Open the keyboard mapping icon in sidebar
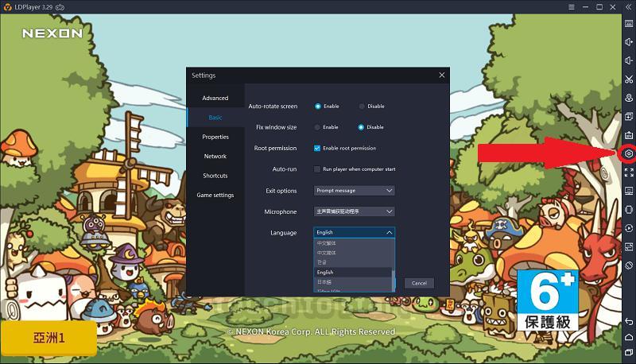Image resolution: width=636 pixels, height=364 pixels. (x=629, y=24)
